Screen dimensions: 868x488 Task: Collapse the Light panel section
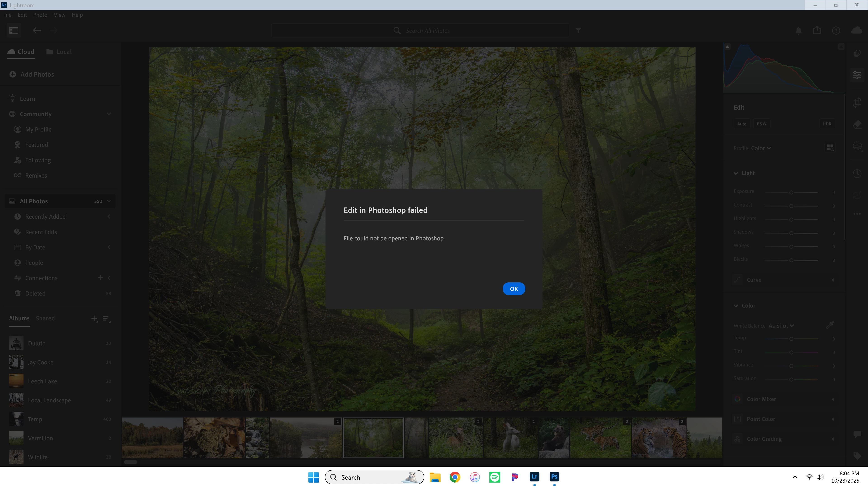[736, 173]
